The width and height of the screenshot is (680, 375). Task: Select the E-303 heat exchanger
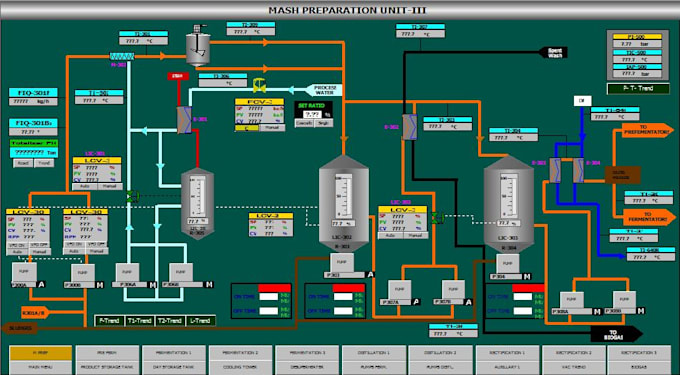555,170
